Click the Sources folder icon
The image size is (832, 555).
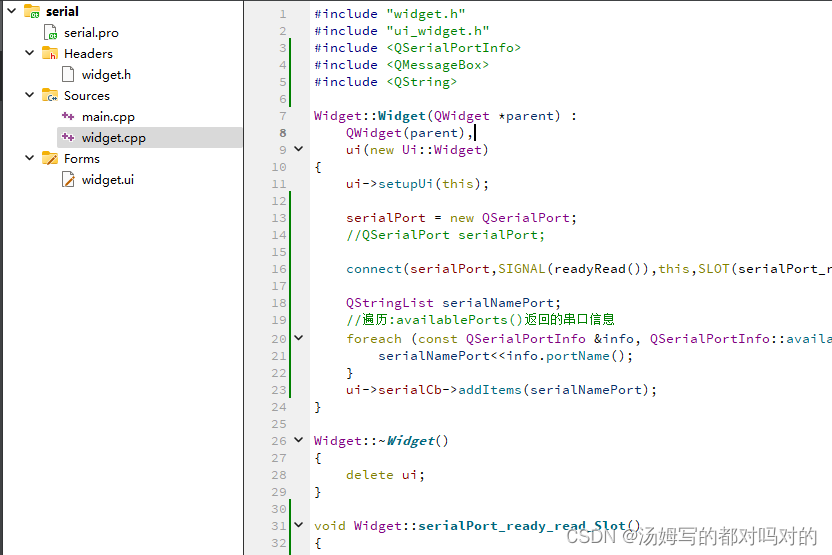50,95
